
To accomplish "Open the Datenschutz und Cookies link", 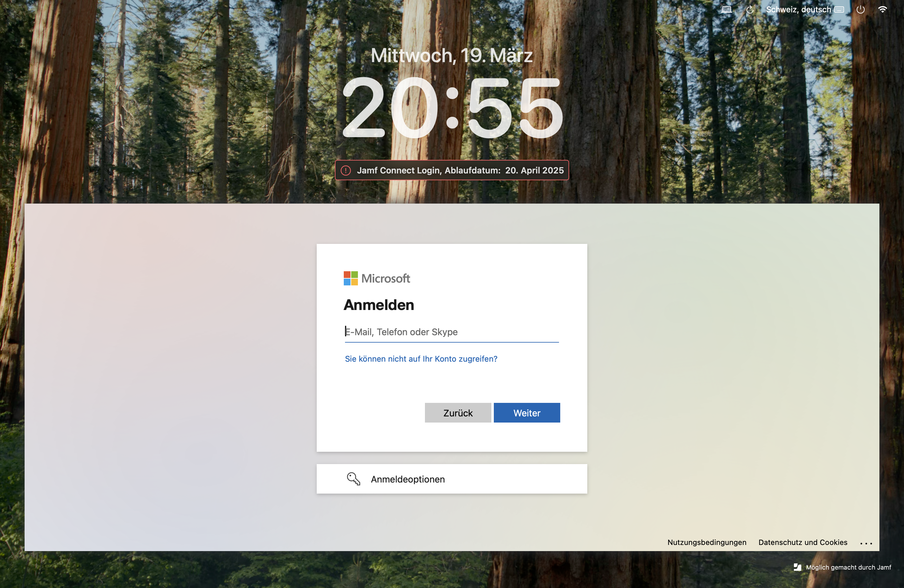I will tap(803, 542).
